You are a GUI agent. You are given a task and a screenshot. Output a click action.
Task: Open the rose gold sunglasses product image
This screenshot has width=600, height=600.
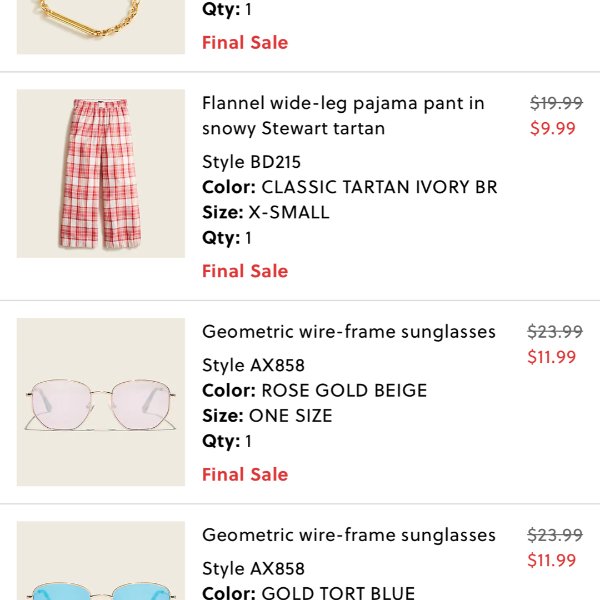(x=101, y=402)
